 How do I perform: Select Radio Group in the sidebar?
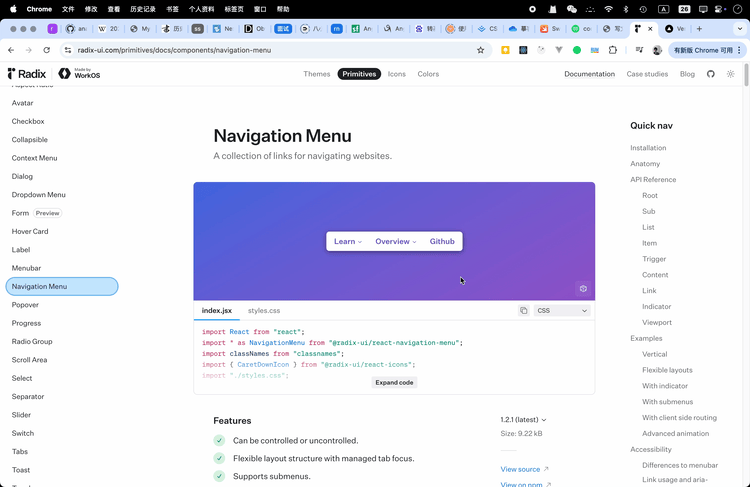[x=62, y=342]
